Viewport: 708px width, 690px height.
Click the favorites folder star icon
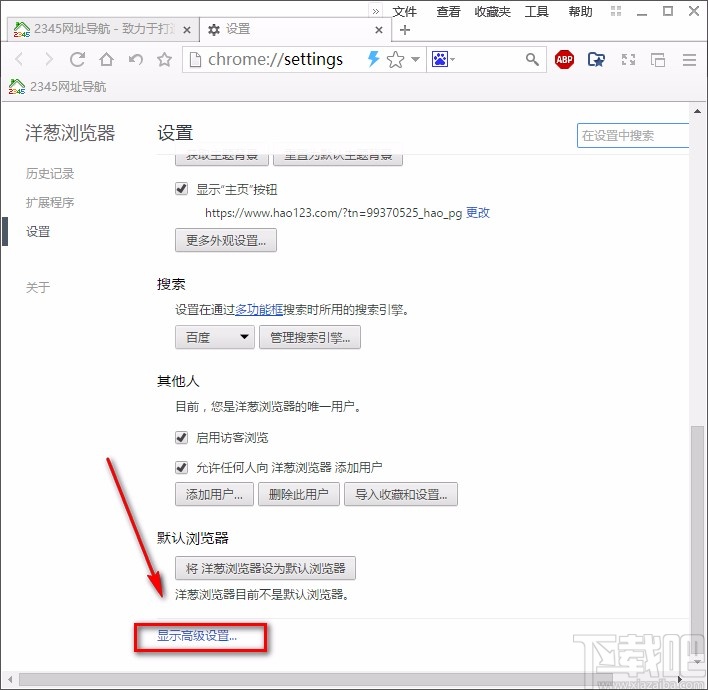(x=596, y=59)
